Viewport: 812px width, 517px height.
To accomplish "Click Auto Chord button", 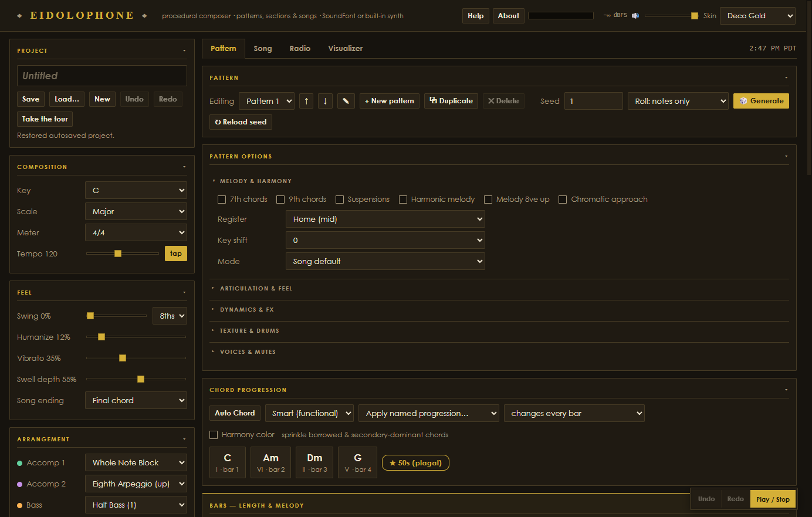I will [235, 413].
